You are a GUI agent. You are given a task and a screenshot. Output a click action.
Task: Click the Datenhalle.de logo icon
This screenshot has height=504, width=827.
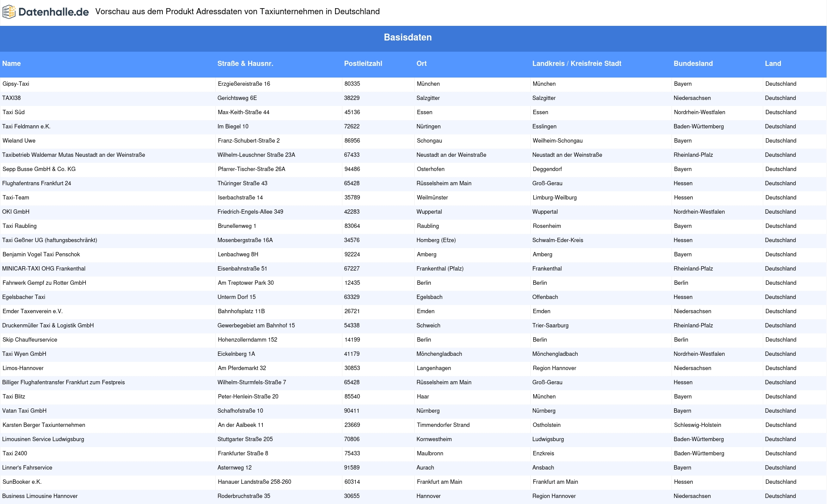[9, 12]
